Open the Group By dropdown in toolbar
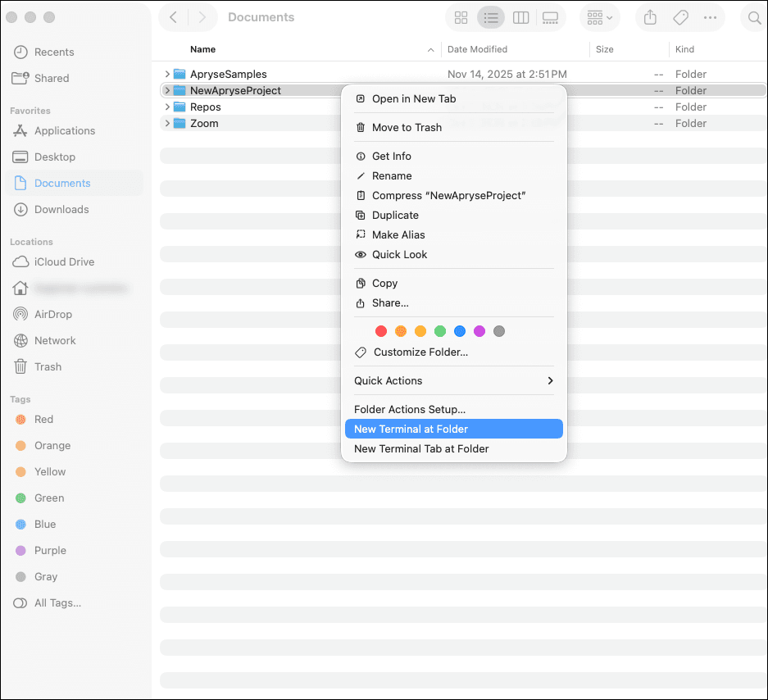Image resolution: width=768 pixels, height=700 pixels. pyautogui.click(x=599, y=17)
